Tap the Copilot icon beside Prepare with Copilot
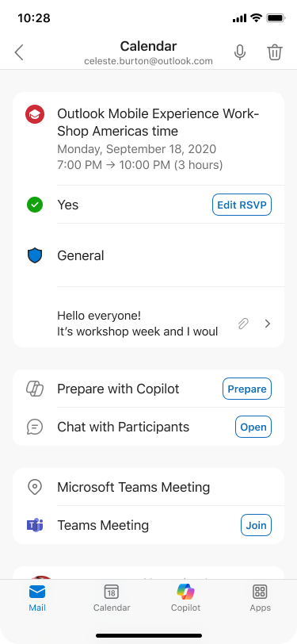 click(x=35, y=389)
